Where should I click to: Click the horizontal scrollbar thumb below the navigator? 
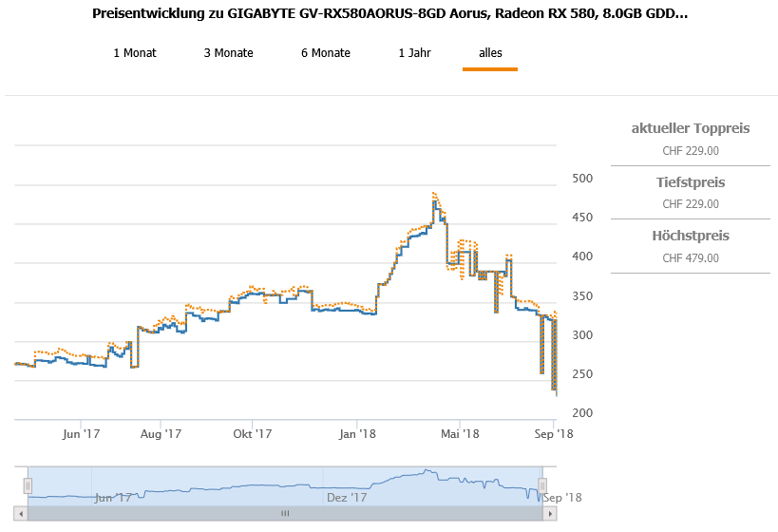[x=284, y=513]
